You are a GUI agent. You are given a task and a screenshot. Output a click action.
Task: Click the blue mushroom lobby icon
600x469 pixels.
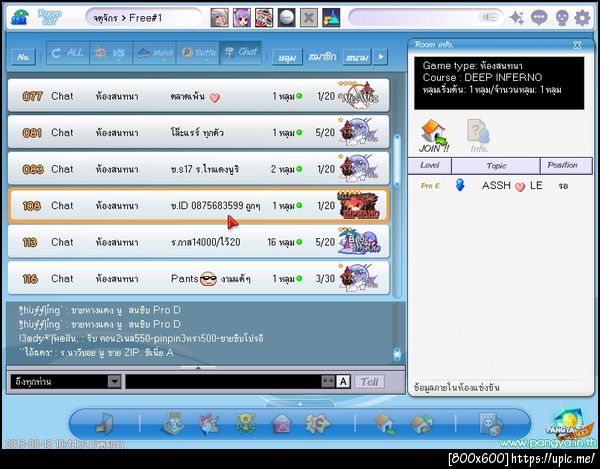click(x=19, y=18)
